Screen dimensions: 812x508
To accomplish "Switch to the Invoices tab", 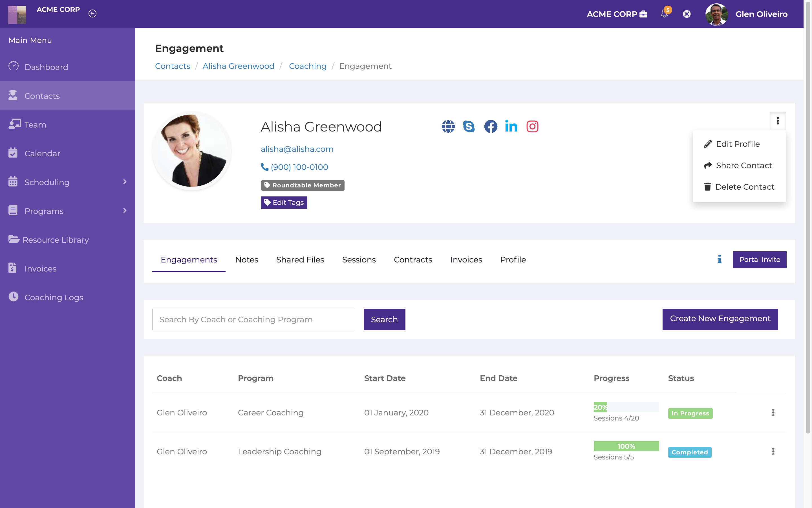I will [x=466, y=260].
